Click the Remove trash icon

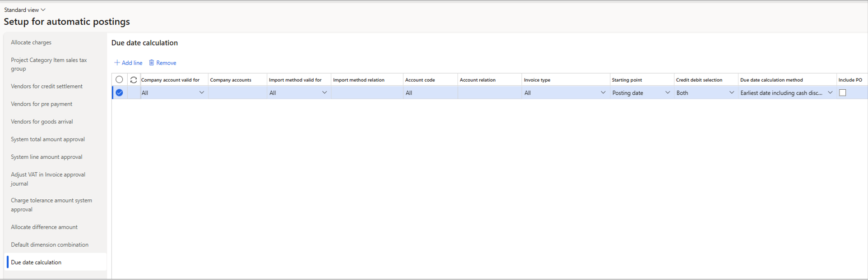[152, 63]
